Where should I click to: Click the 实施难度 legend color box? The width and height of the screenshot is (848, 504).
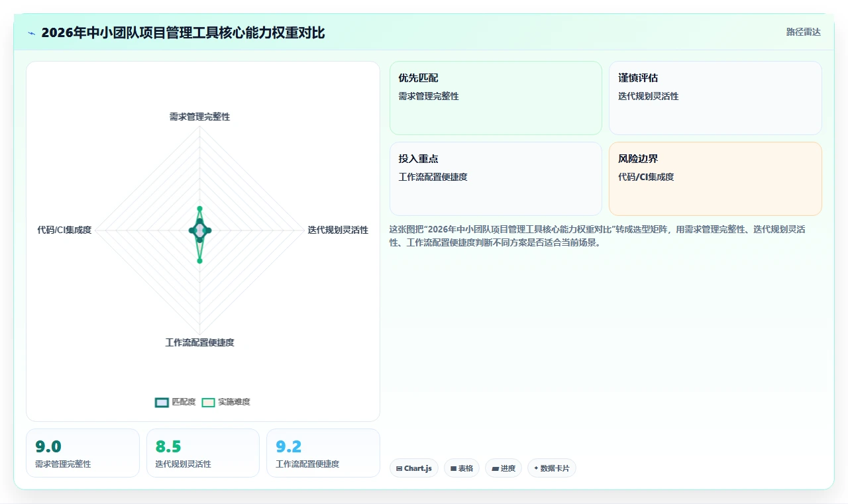(x=208, y=402)
